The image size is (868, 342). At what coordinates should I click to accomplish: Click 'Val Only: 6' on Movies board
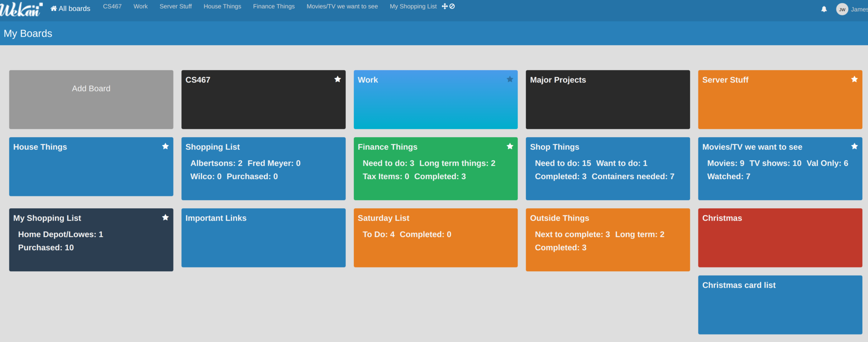[827, 163]
